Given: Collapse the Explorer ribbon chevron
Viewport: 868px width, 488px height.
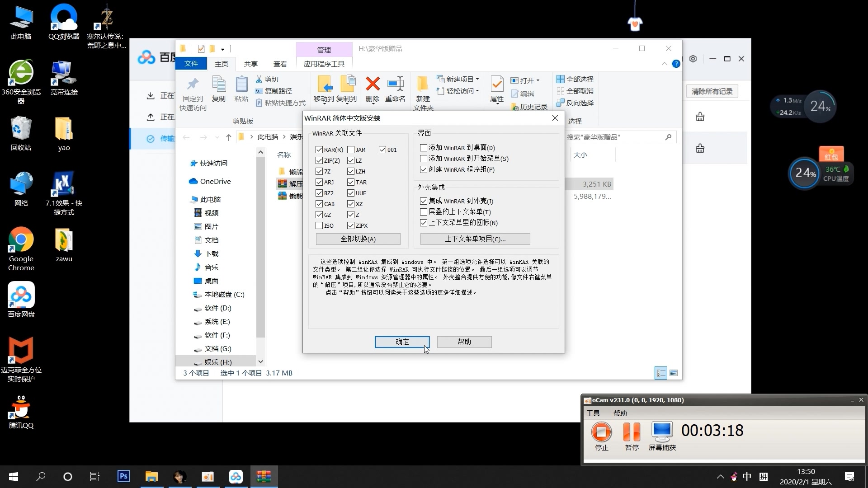Looking at the screenshot, I should [664, 64].
